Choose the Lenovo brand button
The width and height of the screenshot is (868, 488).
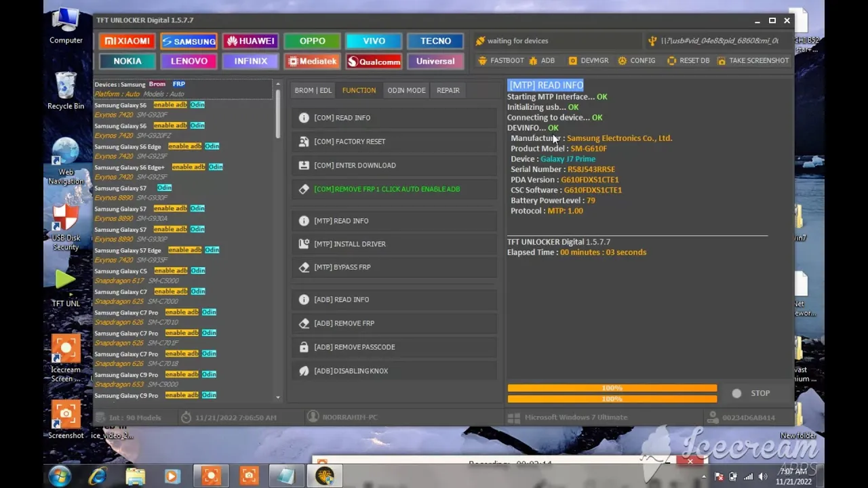tap(189, 61)
